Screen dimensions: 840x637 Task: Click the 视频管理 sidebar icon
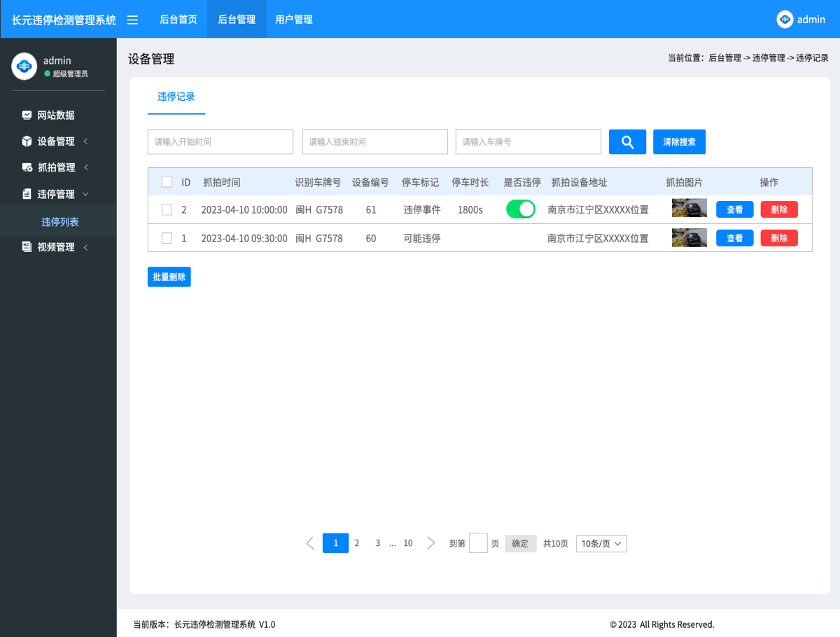27,247
